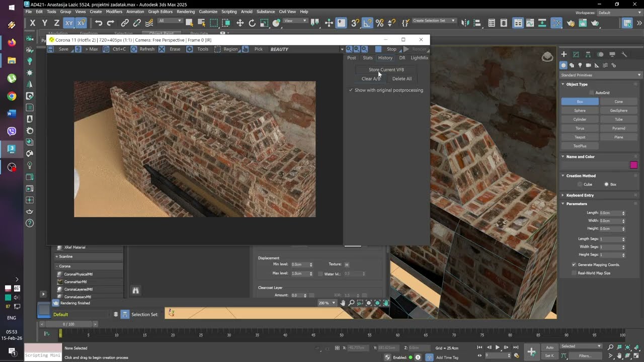Click the Delete All button
Image resolution: width=644 pixels, height=362 pixels.
click(402, 79)
